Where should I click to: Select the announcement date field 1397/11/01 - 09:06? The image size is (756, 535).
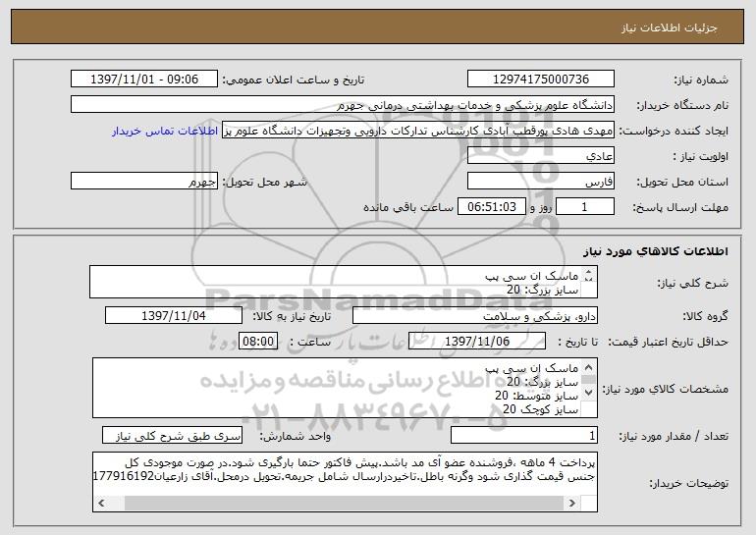pos(144,80)
